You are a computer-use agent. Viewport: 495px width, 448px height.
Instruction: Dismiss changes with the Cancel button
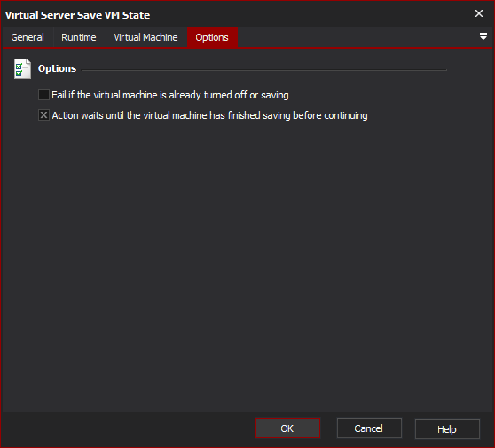[369, 428]
